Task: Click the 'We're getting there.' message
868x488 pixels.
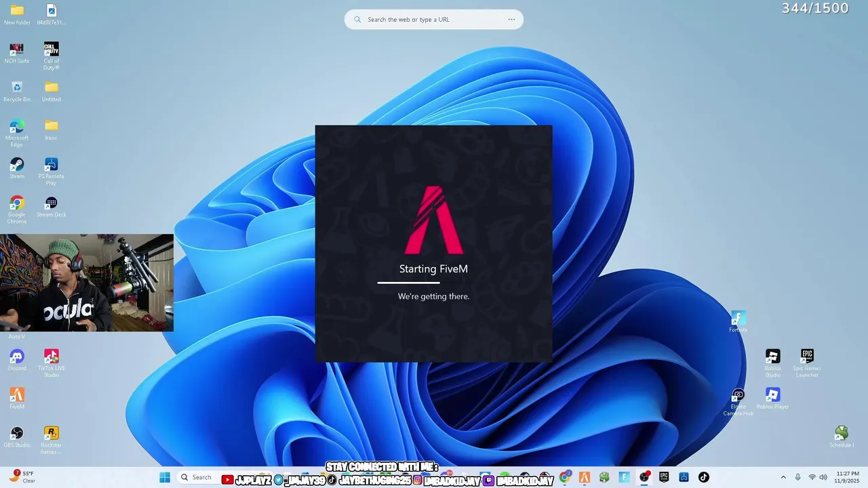Action: point(434,296)
